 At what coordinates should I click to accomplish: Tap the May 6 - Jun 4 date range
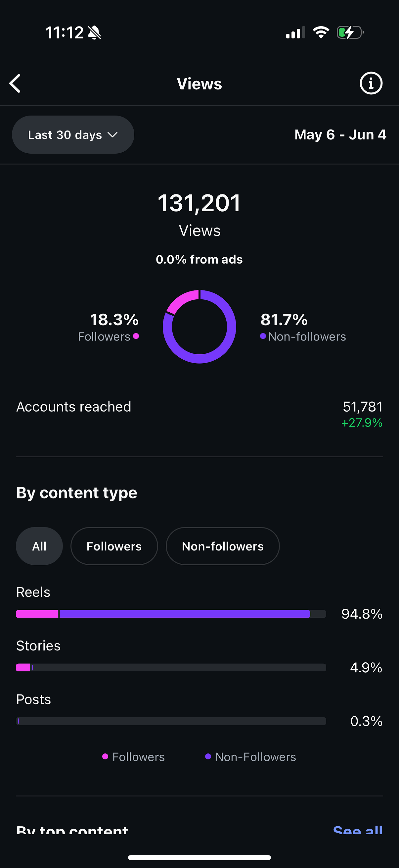tap(340, 135)
